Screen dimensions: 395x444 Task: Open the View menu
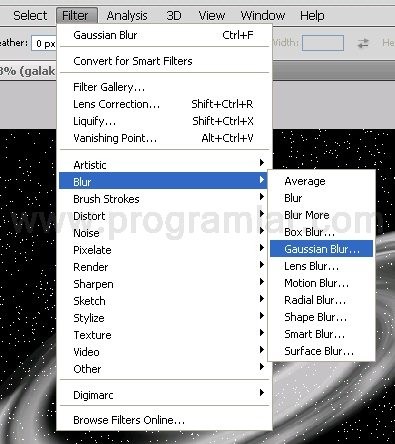(212, 16)
